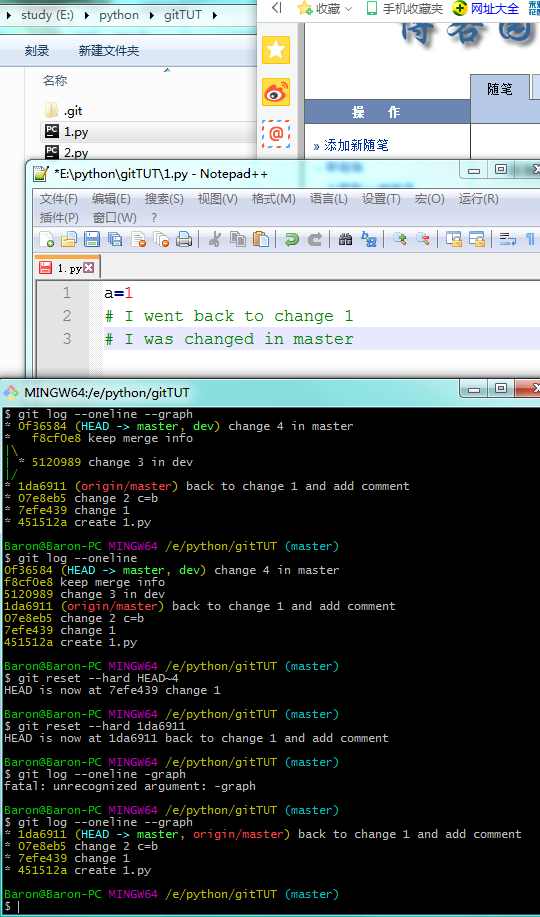
Task: Open the 窗口(W) menu
Action: point(115,218)
